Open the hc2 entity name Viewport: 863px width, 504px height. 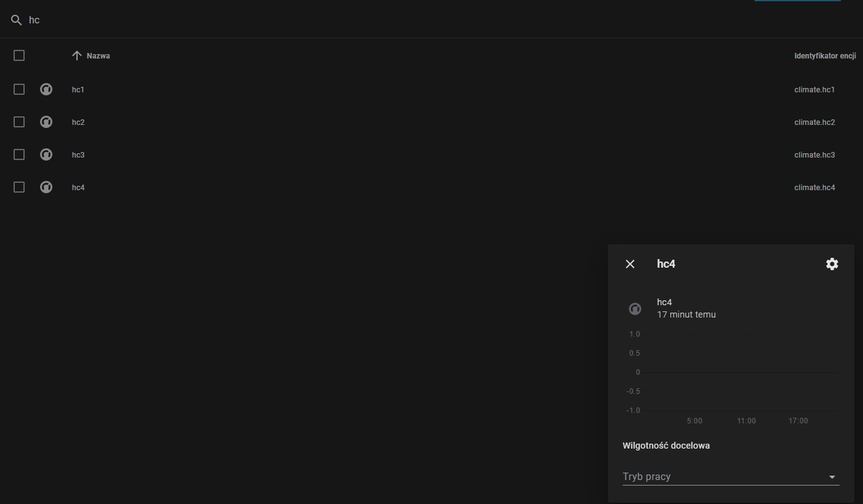[78, 122]
